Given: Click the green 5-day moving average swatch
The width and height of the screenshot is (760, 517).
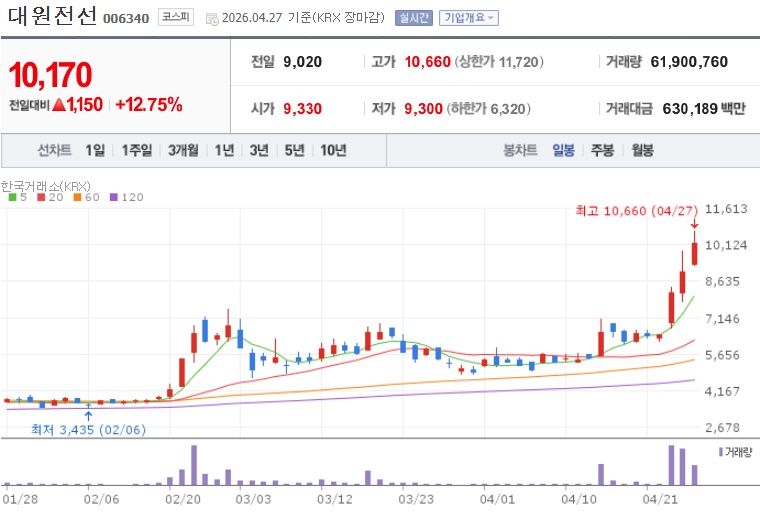Looking at the screenshot, I should pyautogui.click(x=13, y=197).
